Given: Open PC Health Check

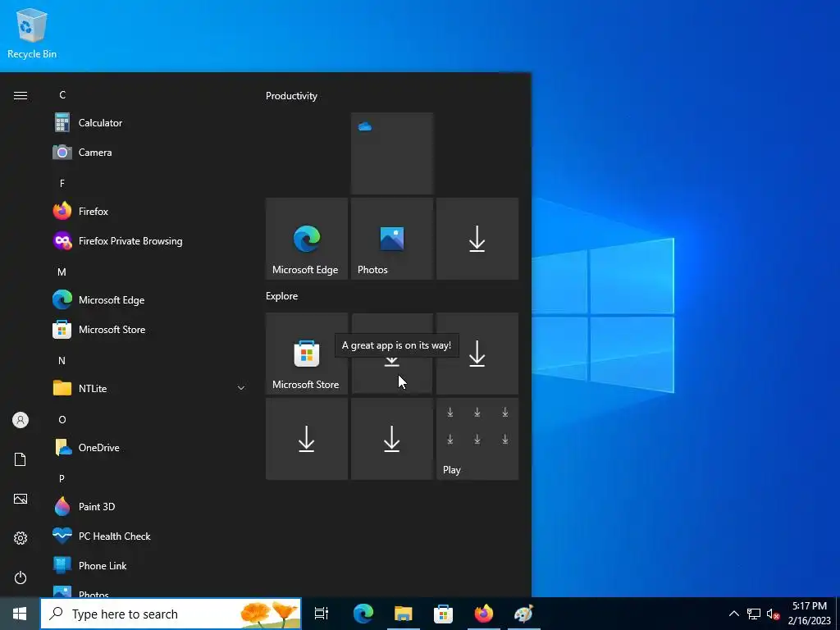Looking at the screenshot, I should 149,536.
